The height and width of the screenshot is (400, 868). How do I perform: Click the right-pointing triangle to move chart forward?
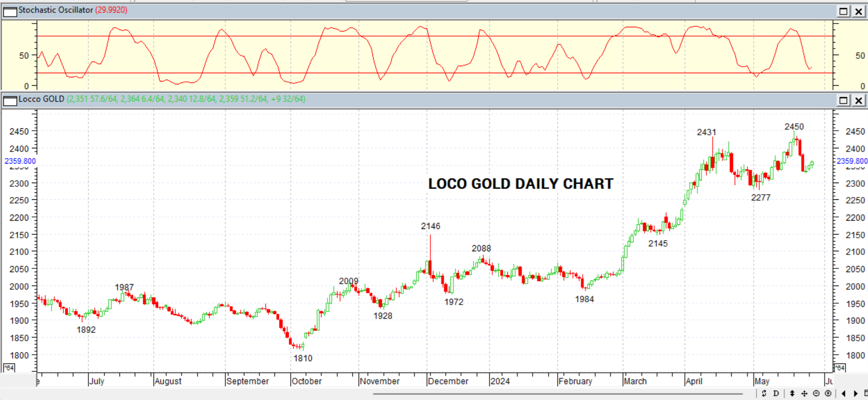coord(855,394)
